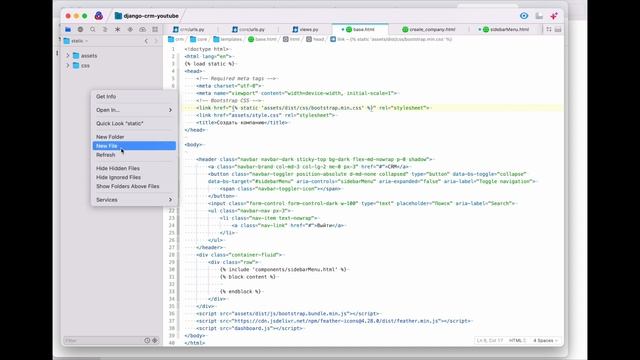Click the {% block content %} line
The image size is (640, 360).
pos(249,277)
